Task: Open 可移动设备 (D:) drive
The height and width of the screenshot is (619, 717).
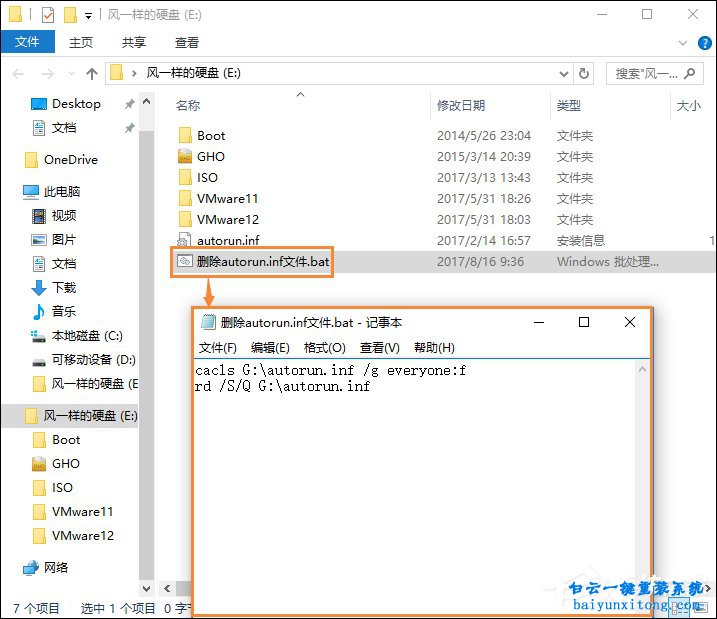Action: (x=93, y=360)
